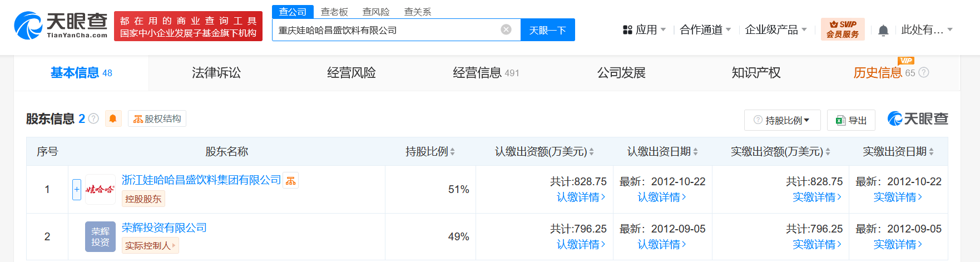Expand the 实际控制人 tag
This screenshot has width=980, height=262.
point(150,245)
